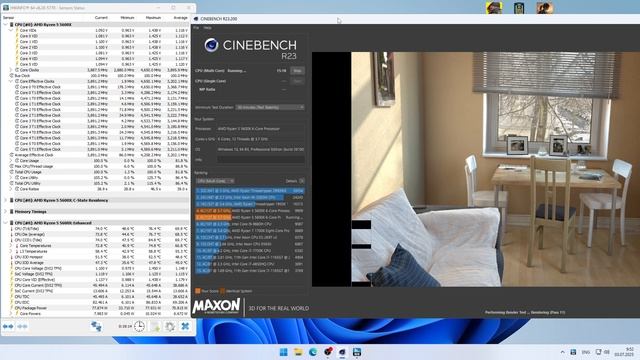This screenshot has width=640, height=360.
Task: Click the MAXON logo in Cinebench
Action: (216, 307)
